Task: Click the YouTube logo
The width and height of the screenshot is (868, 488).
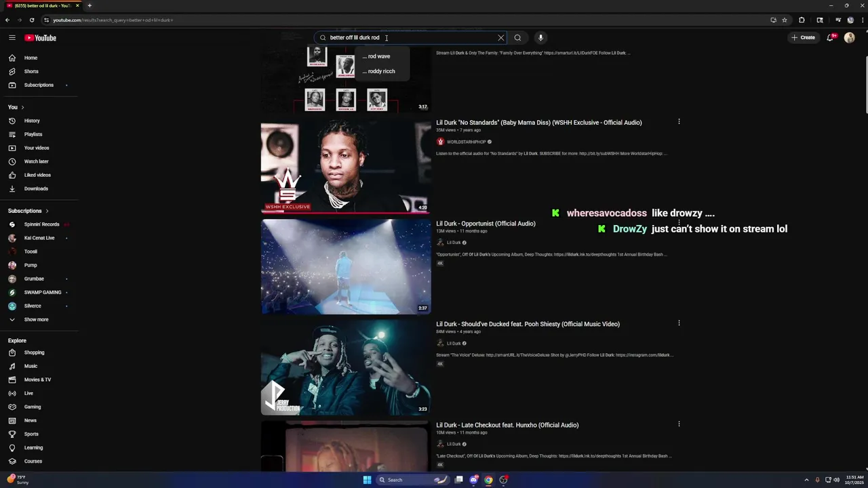Action: tap(41, 38)
